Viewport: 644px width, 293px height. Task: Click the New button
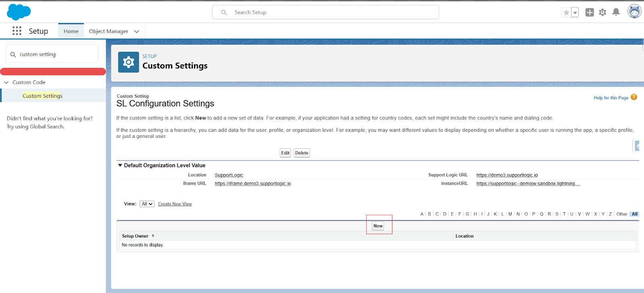(378, 226)
